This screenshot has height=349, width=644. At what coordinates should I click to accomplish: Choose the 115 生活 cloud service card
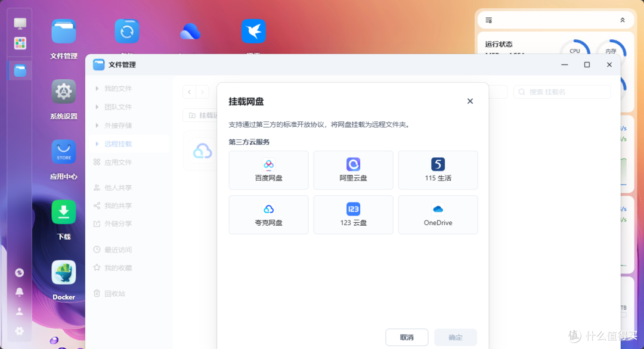pos(438,170)
